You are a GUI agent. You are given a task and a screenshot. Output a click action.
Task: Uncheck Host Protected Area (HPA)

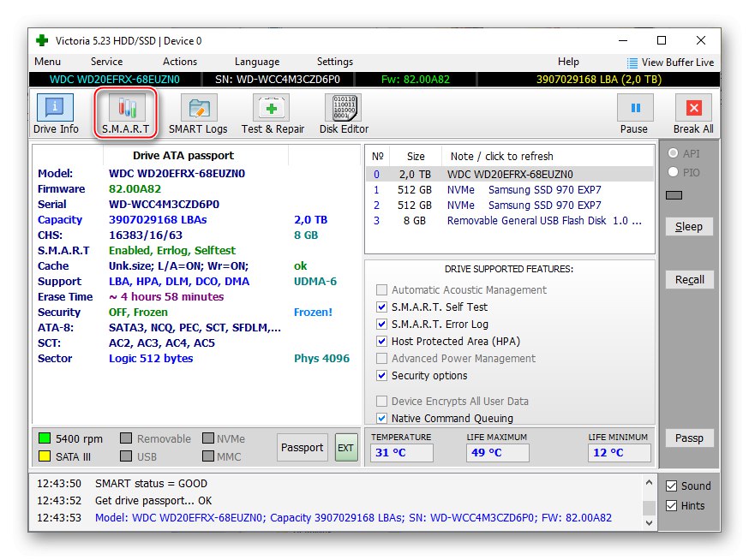(382, 342)
